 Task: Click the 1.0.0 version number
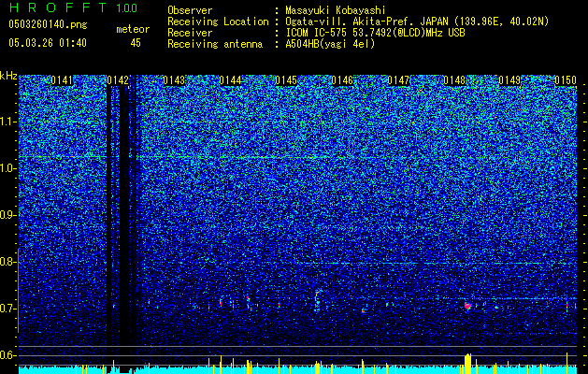pos(127,7)
